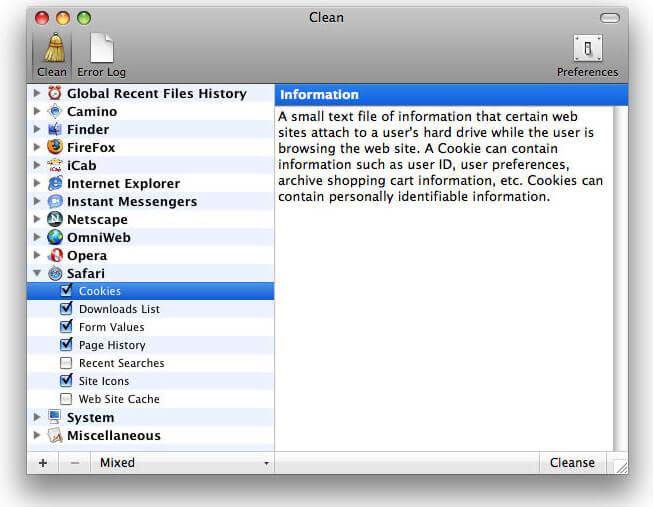This screenshot has height=507, width=653.
Task: Click the Information panel header
Action: click(451, 95)
